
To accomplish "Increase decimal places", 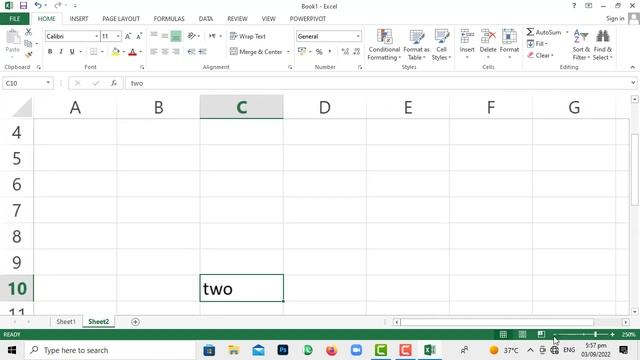I will click(345, 51).
